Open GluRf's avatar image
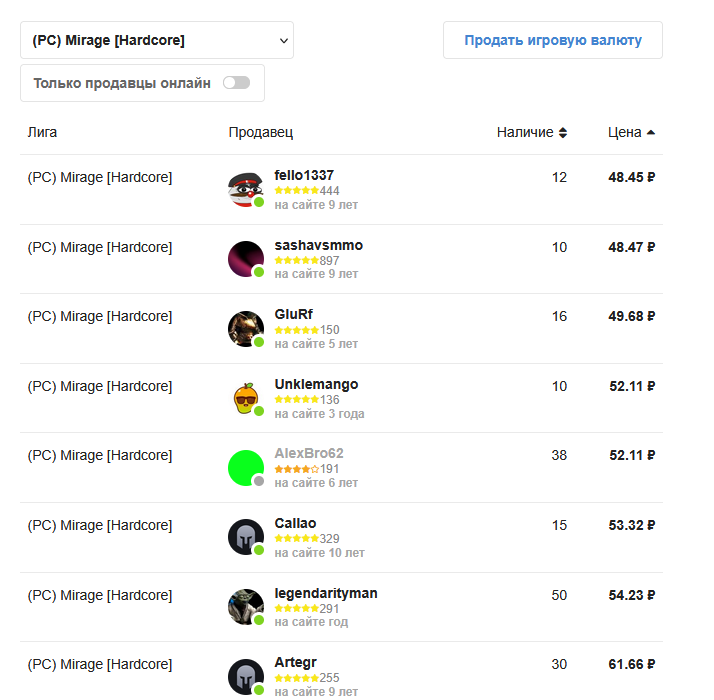This screenshot has width=714, height=700. (x=245, y=328)
